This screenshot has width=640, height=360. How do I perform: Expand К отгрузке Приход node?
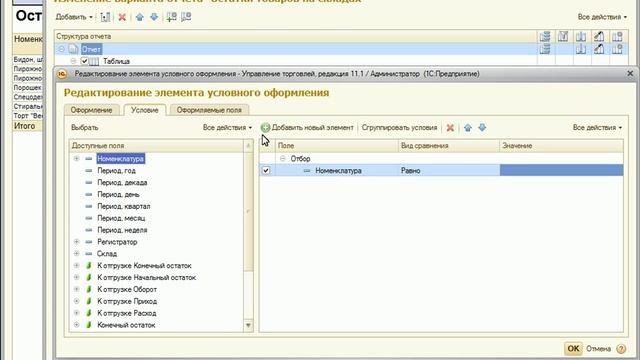(x=76, y=301)
